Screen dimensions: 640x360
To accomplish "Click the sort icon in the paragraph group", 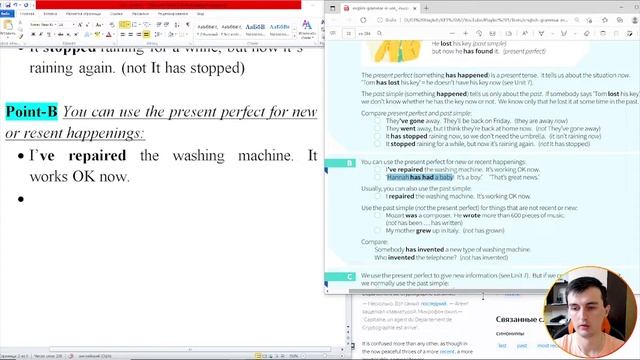I will [x=177, y=25].
